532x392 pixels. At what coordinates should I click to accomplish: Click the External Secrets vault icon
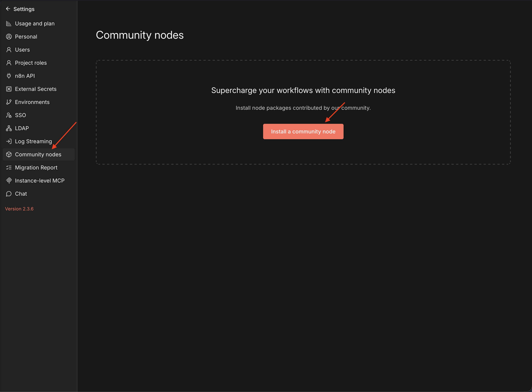9,89
